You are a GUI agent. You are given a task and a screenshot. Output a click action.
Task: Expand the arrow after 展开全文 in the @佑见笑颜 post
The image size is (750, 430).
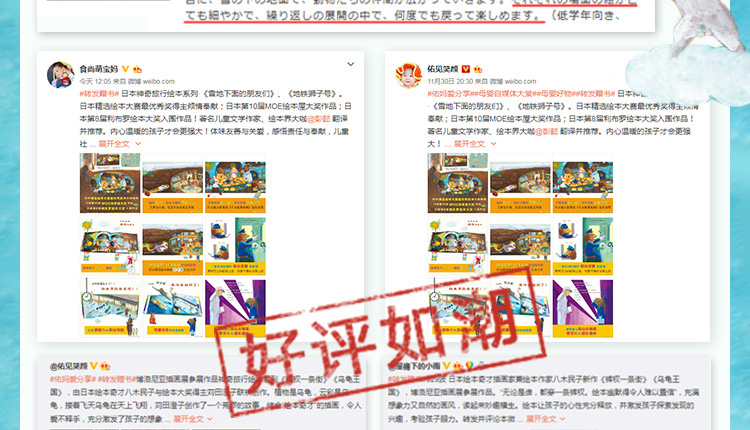click(210, 419)
